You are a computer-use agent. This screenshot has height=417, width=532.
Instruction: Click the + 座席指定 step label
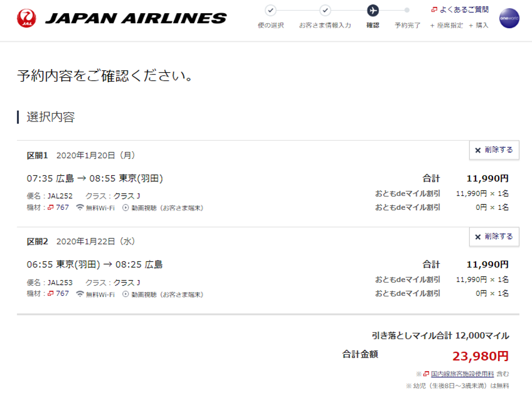pos(446,25)
